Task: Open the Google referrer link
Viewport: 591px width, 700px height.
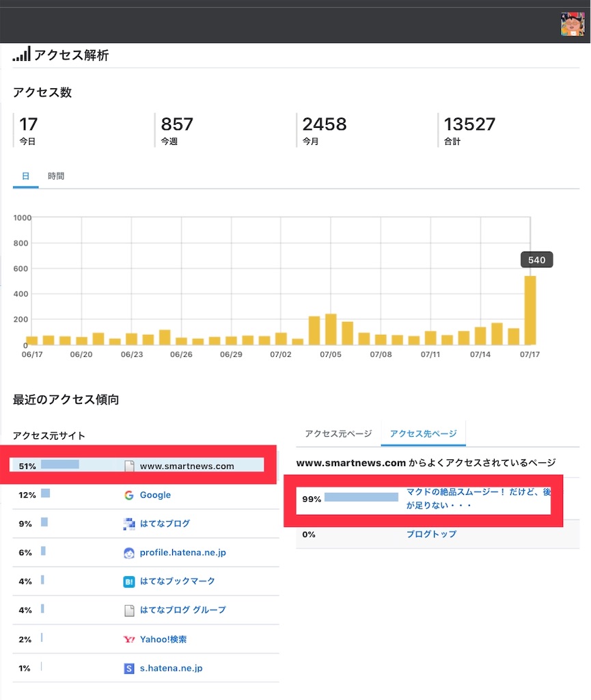Action: [x=155, y=495]
